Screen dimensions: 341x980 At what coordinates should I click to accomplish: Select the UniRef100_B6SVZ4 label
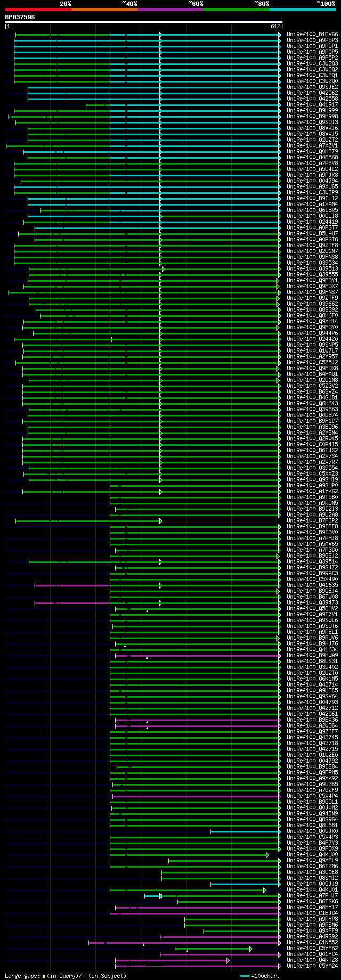point(312,391)
